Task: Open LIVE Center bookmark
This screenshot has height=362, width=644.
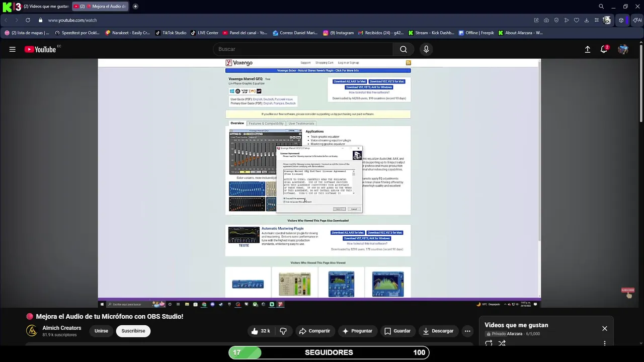Action: [x=205, y=33]
